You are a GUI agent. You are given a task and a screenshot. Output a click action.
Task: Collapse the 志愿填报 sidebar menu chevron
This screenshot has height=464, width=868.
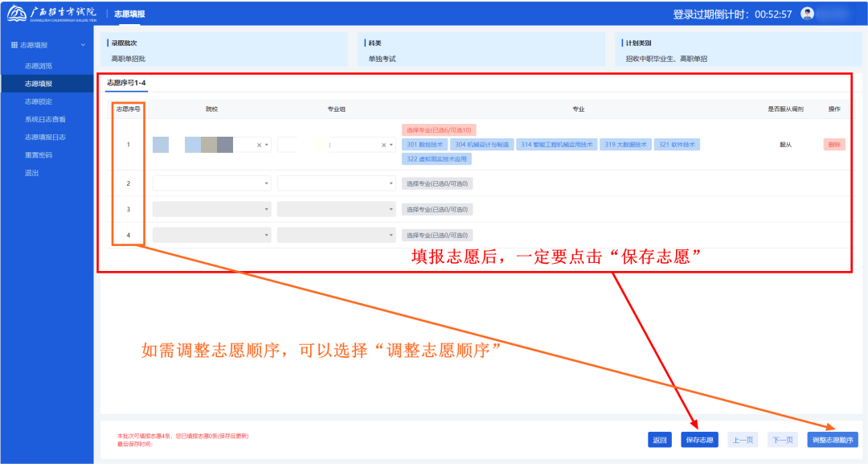click(x=84, y=45)
